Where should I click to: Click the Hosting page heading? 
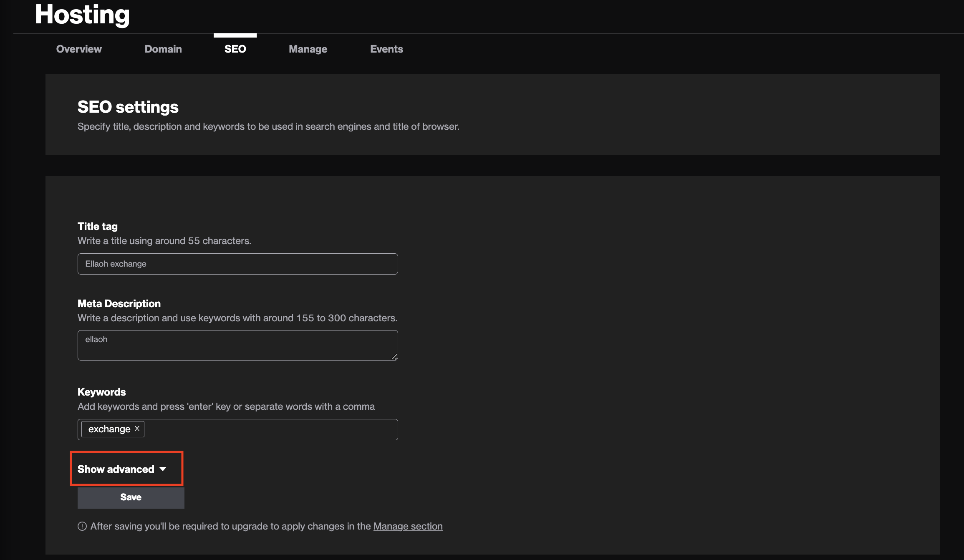point(82,15)
